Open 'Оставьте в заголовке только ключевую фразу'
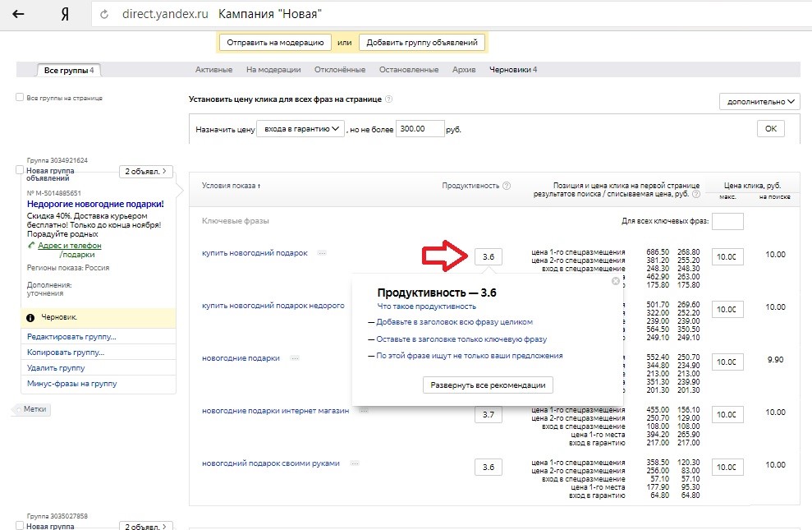Image resolution: width=812 pixels, height=530 pixels. (461, 339)
